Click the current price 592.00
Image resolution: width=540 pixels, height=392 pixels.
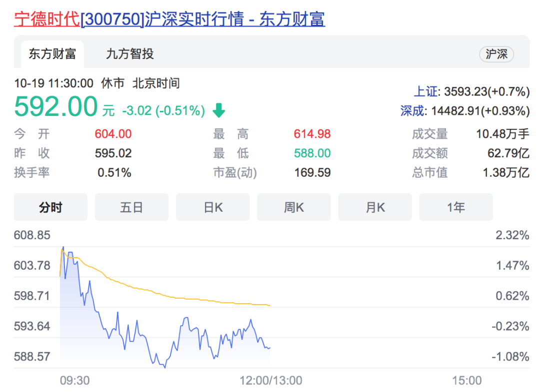[x=56, y=106]
